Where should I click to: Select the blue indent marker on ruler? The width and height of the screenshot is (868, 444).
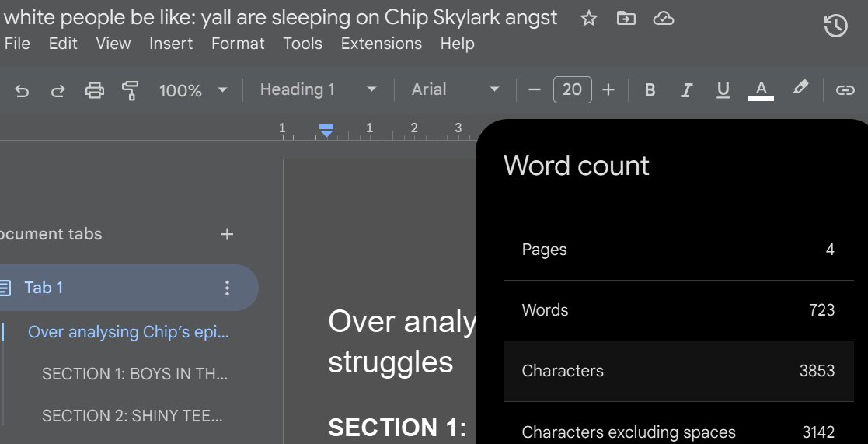tap(326, 131)
